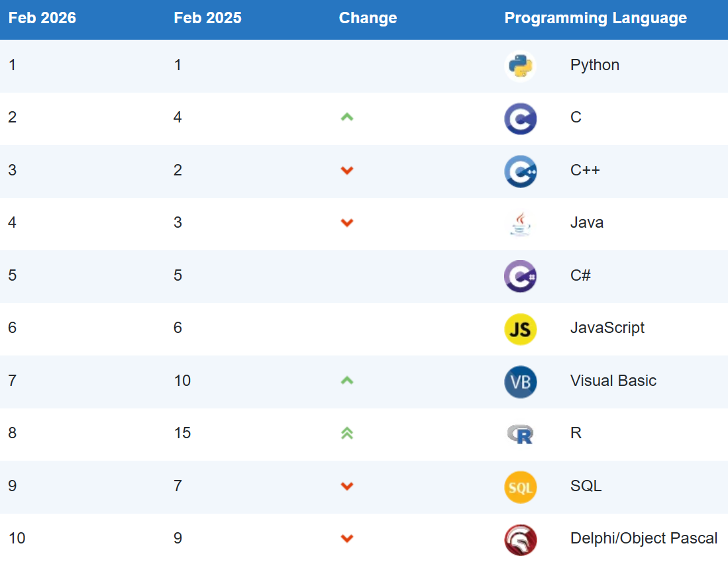Click the double green arrow in R row

[347, 433]
